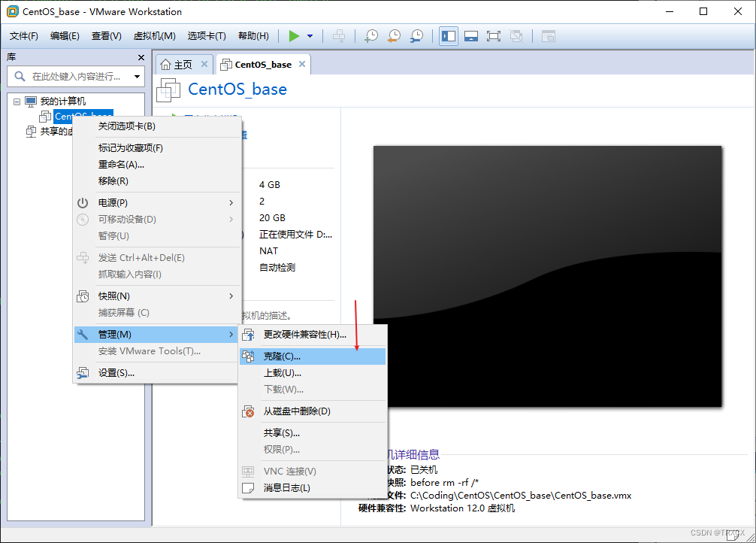
Task: Click the message log icon
Action: [x=248, y=488]
